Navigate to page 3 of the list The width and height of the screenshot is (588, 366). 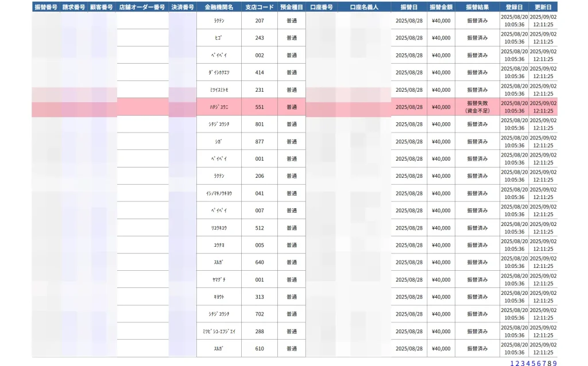click(x=523, y=362)
